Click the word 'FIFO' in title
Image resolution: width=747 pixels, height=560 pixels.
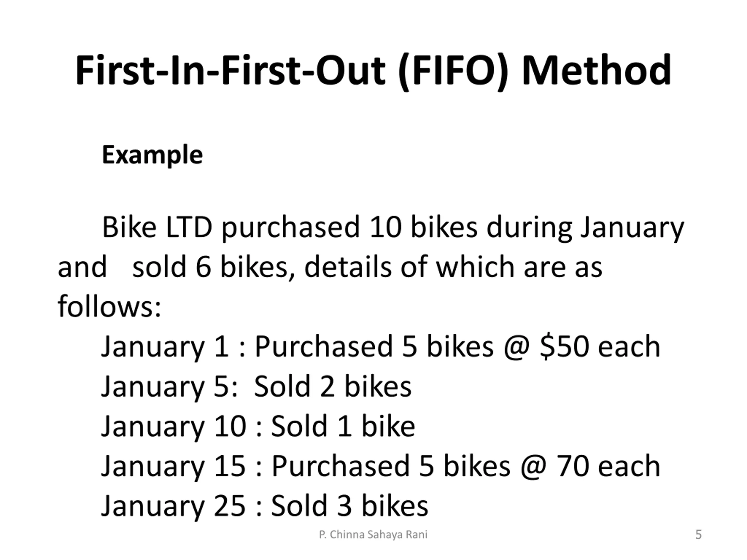[x=453, y=71]
